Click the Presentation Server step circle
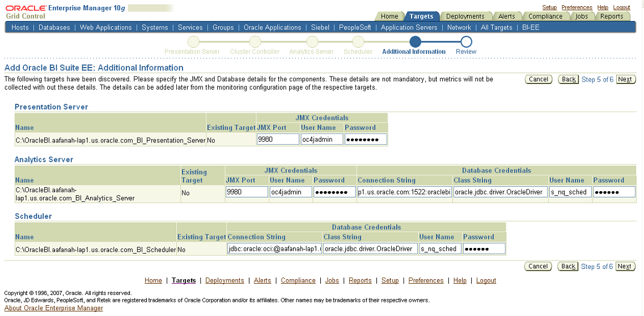Screen dimensions: 644x316 (193, 42)
